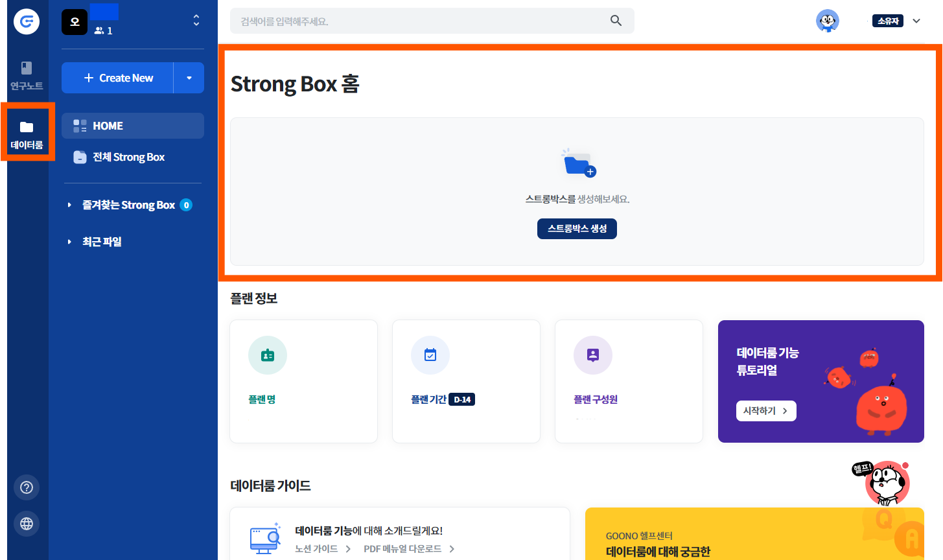943x560 pixels.
Task: Click the 플랜 기간 calendar icon
Action: pyautogui.click(x=430, y=355)
